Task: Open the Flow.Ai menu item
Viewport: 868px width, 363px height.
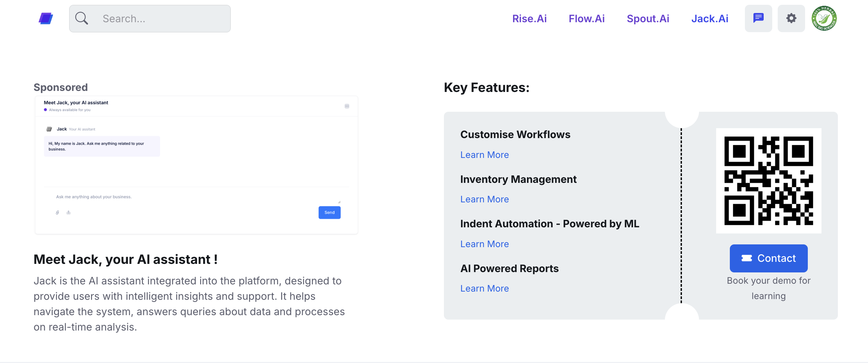Action: point(587,18)
